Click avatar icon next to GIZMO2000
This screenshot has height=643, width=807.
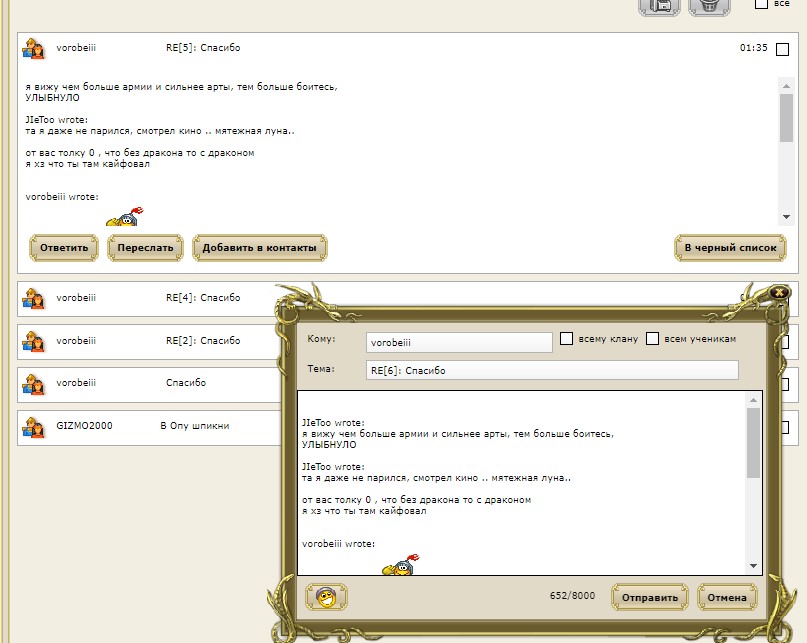[x=34, y=427]
